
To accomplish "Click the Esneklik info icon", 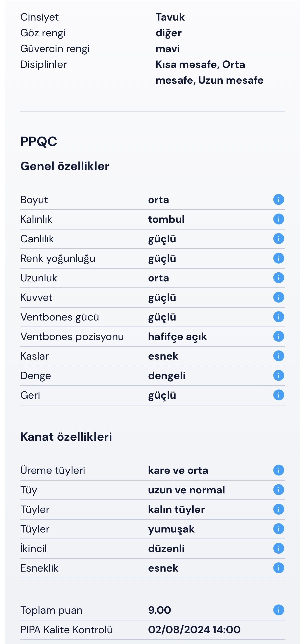I will click(278, 568).
